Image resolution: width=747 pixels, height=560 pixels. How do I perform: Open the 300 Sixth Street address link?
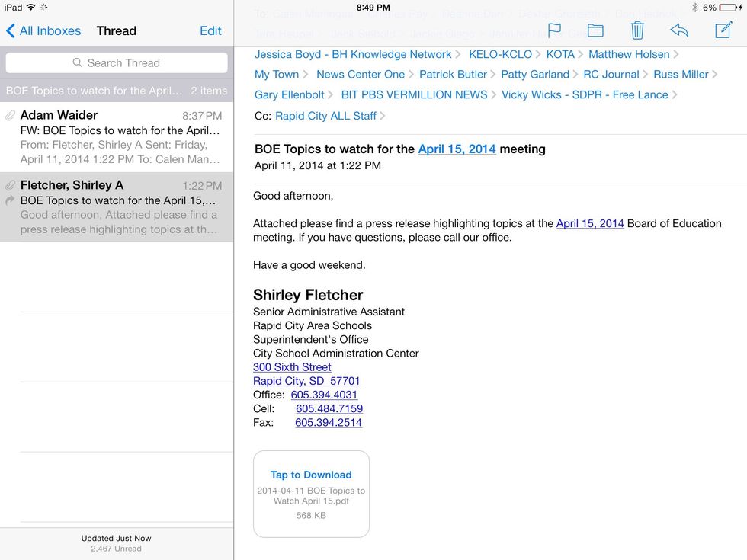292,366
